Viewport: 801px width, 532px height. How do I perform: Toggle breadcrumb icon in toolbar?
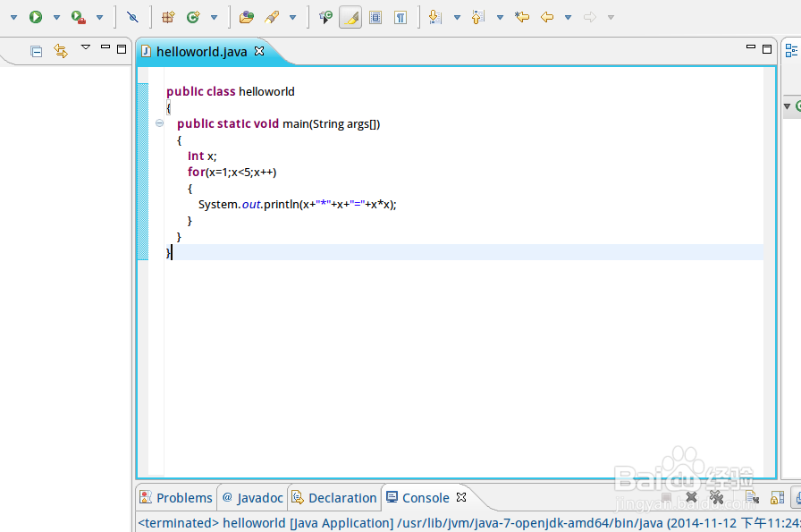pyautogui.click(x=325, y=17)
